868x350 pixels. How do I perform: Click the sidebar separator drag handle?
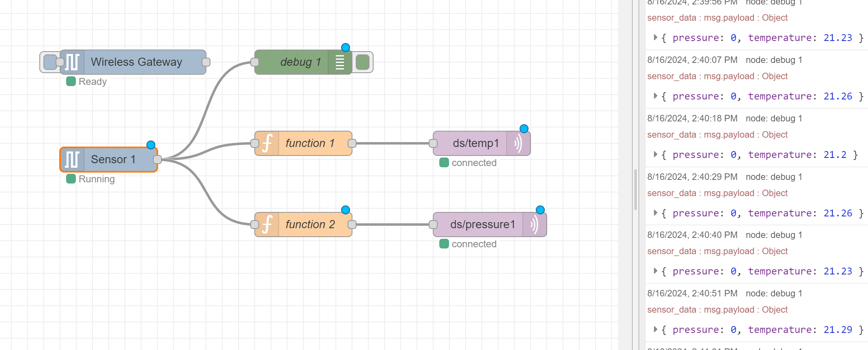tap(636, 189)
